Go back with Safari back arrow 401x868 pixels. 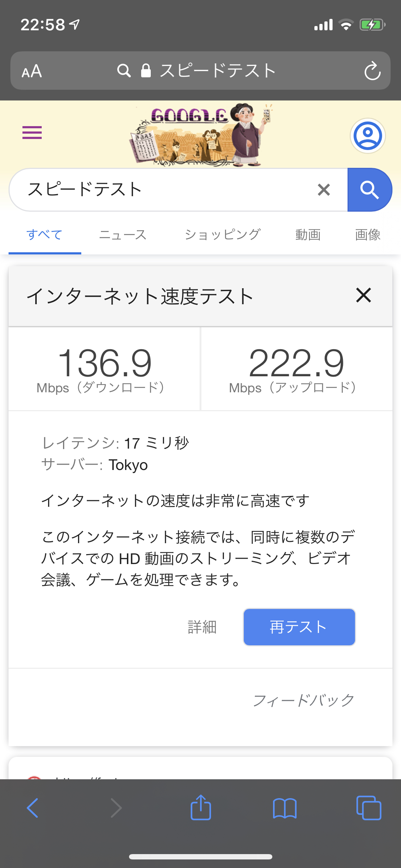[x=33, y=808]
